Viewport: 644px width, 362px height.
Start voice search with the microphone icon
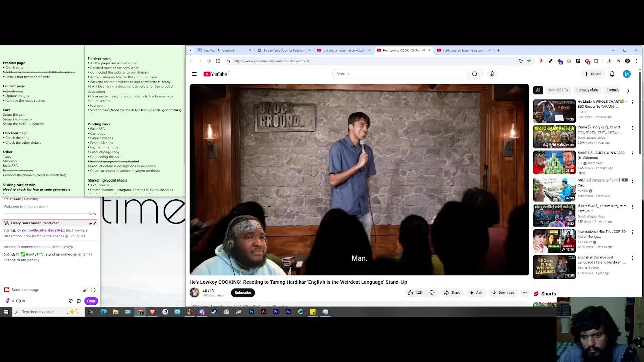coord(492,74)
